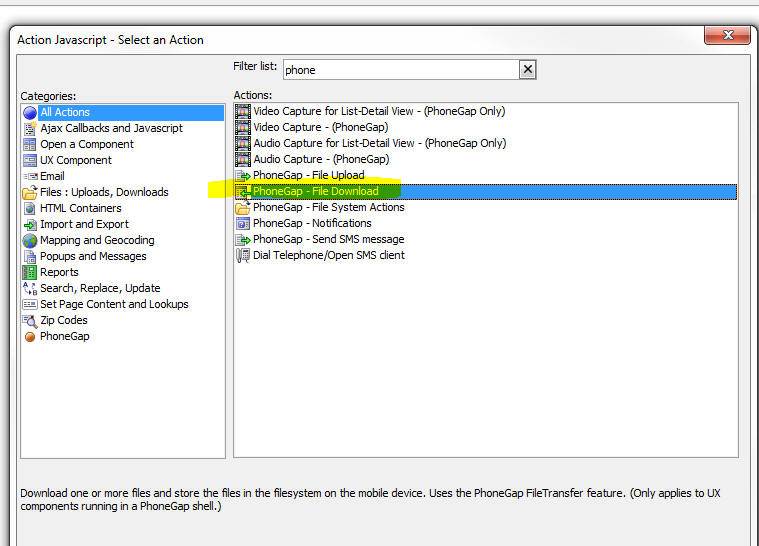759x546 pixels.
Task: Select Ajax Callbacks and Javascript category
Action: pos(111,128)
